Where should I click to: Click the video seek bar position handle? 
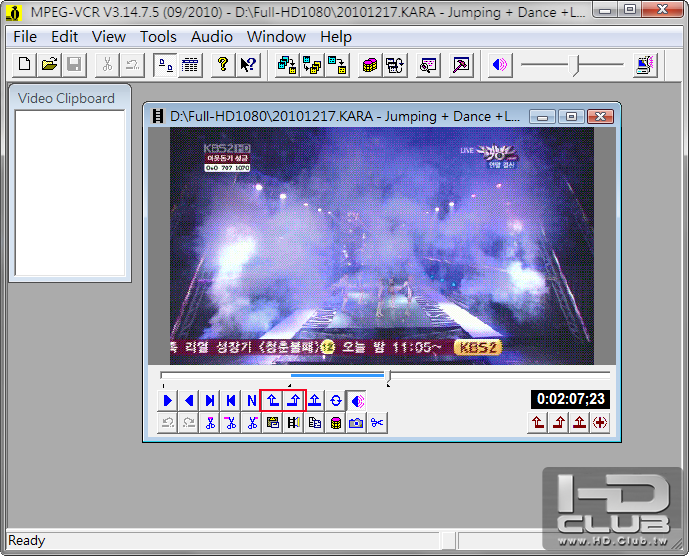[388, 376]
